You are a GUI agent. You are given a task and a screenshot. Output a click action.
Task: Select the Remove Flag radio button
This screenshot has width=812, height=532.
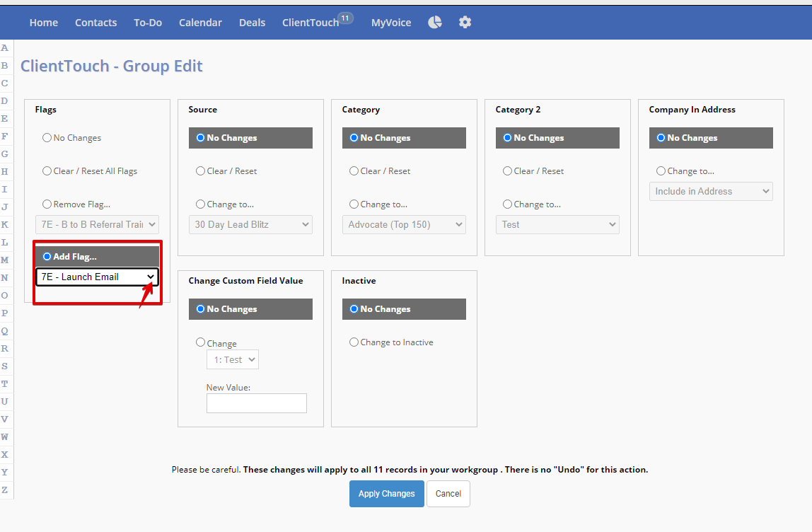tap(47, 204)
